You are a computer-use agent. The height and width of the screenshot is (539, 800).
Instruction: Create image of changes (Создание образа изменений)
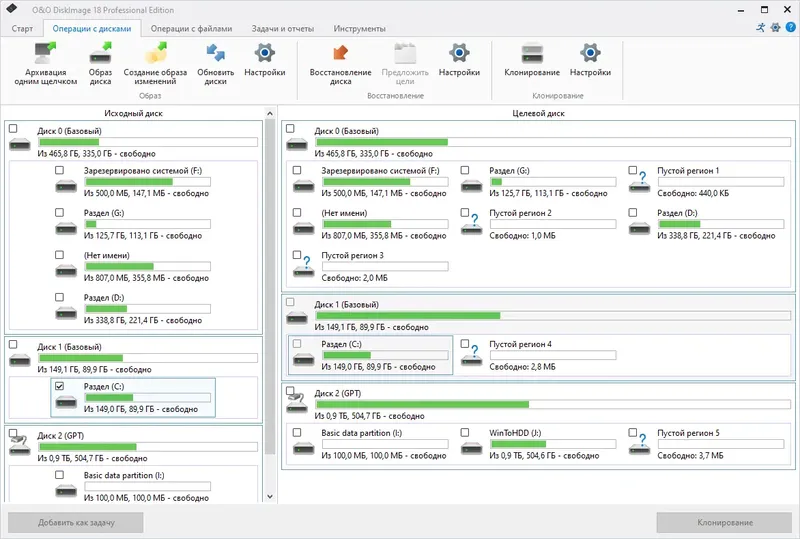coord(155,64)
